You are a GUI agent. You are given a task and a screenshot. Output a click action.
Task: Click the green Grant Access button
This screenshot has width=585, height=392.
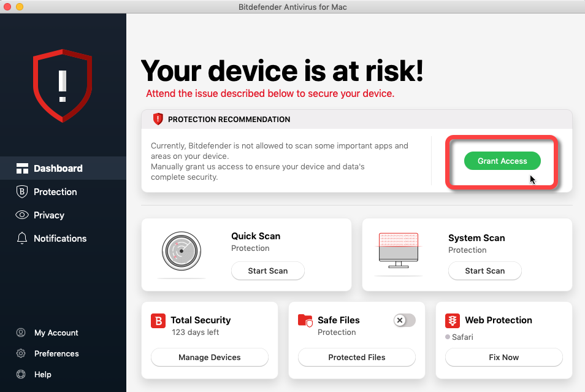(502, 161)
